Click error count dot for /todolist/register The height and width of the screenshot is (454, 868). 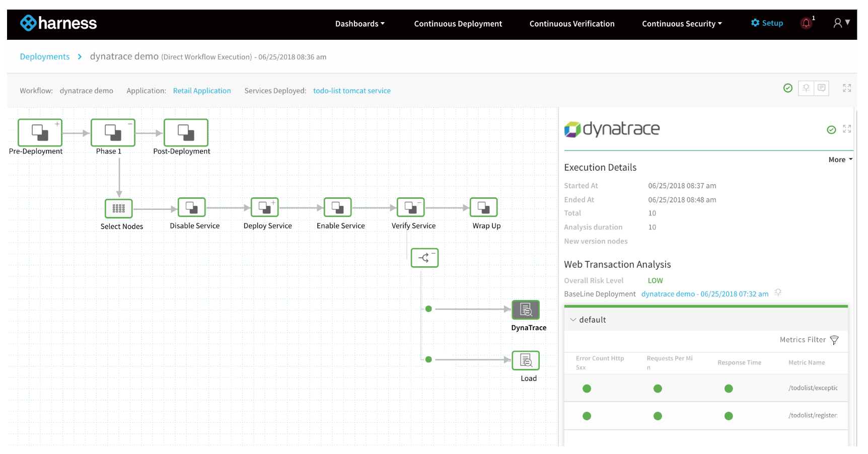[587, 416]
